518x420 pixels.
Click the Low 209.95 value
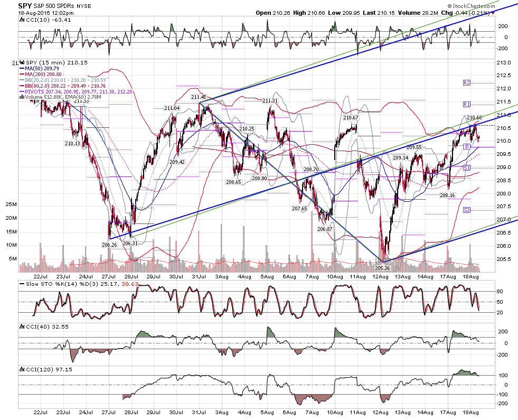click(344, 13)
